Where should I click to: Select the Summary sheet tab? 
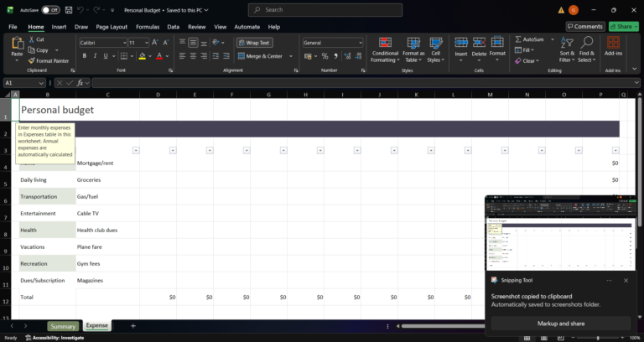tap(62, 325)
